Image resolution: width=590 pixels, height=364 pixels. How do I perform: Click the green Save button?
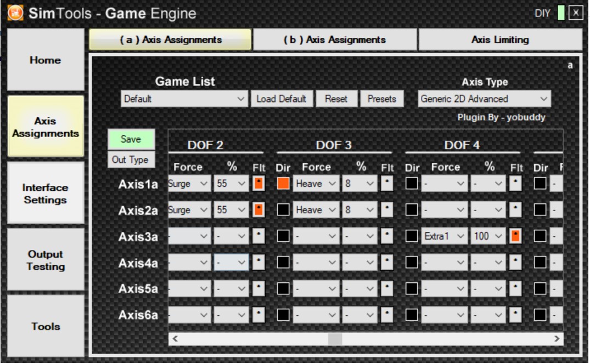tap(131, 139)
